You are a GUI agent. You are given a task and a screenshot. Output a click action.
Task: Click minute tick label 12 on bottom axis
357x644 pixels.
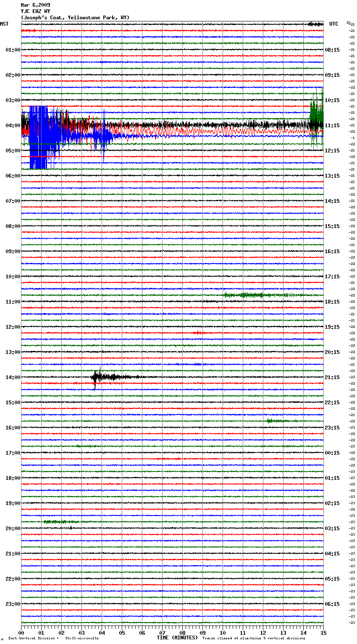(x=263, y=633)
